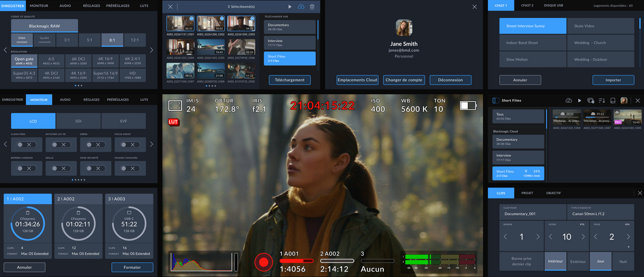Enable the Zebra toggle

coord(95,145)
